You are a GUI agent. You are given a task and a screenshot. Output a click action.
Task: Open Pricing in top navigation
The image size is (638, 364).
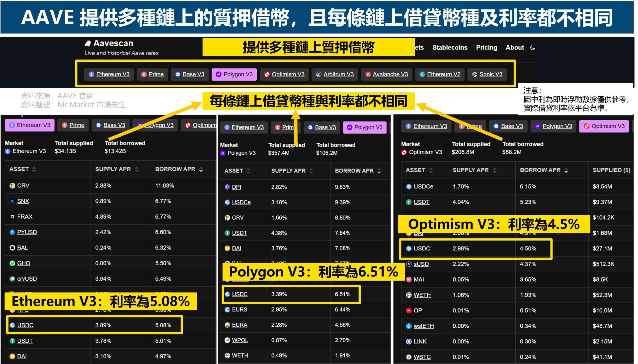pyautogui.click(x=486, y=48)
